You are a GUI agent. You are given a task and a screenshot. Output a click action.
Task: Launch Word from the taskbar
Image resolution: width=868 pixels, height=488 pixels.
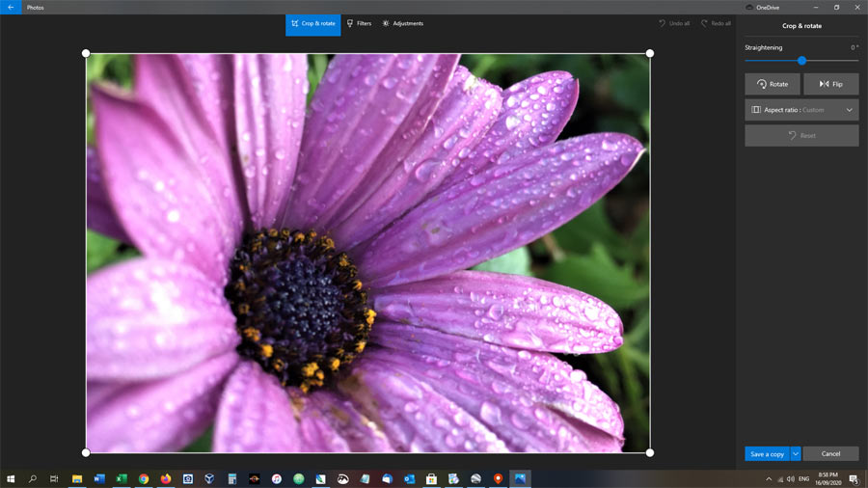coord(99,479)
